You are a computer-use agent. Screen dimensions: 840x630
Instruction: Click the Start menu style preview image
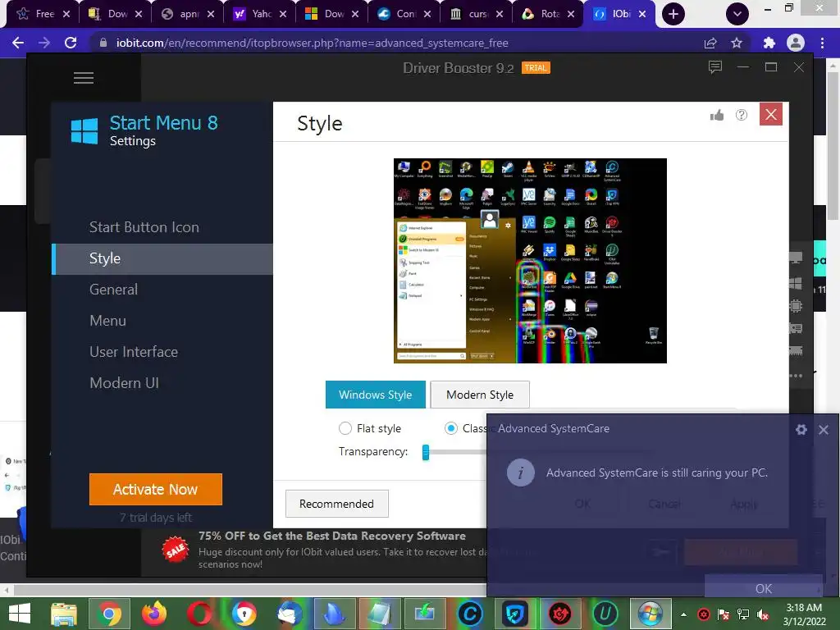point(531,261)
